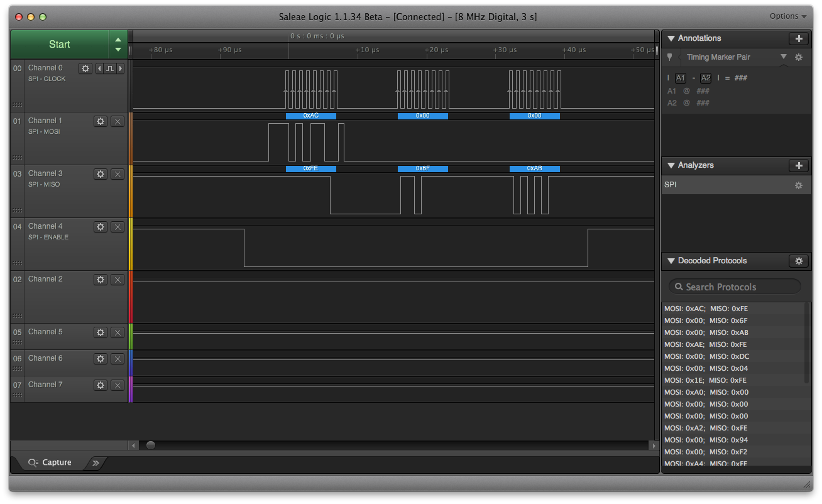822x504 pixels.
Task: Open Channel 7 settings gear
Action: point(101,385)
